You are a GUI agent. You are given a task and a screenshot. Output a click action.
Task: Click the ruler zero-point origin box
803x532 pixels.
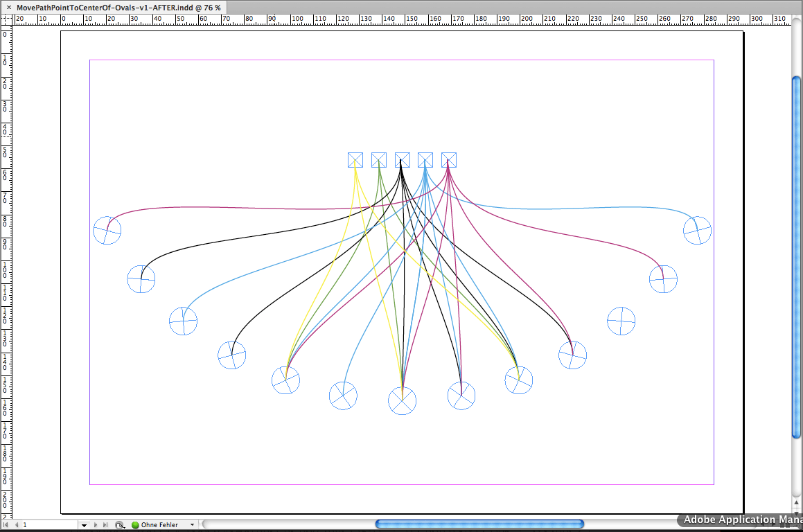pyautogui.click(x=6, y=19)
